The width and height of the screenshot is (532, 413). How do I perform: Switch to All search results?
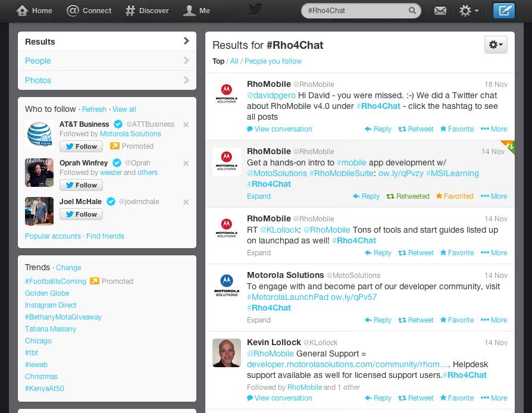tap(234, 61)
